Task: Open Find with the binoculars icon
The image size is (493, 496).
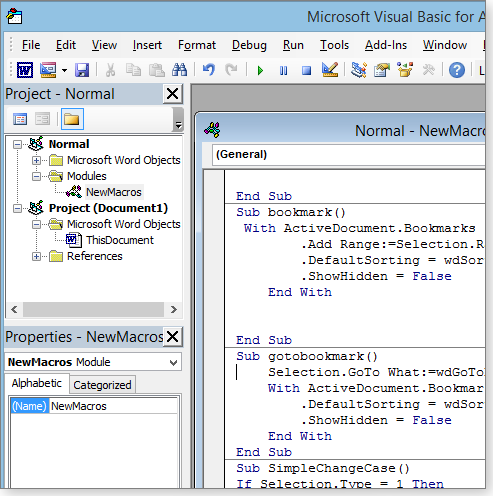Action: [x=179, y=70]
